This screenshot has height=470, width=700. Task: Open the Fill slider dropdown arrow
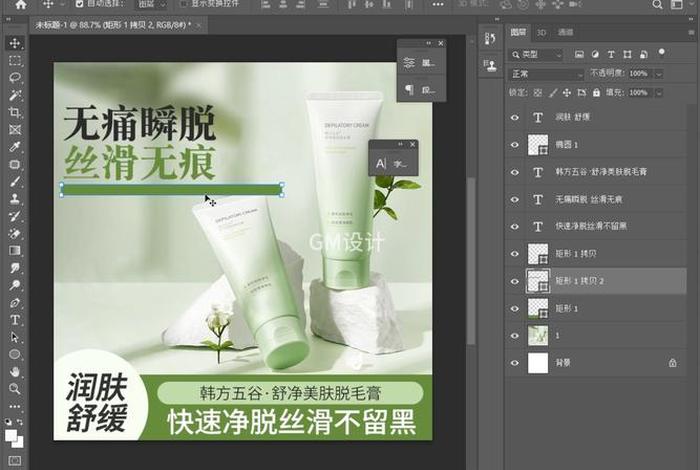click(658, 93)
